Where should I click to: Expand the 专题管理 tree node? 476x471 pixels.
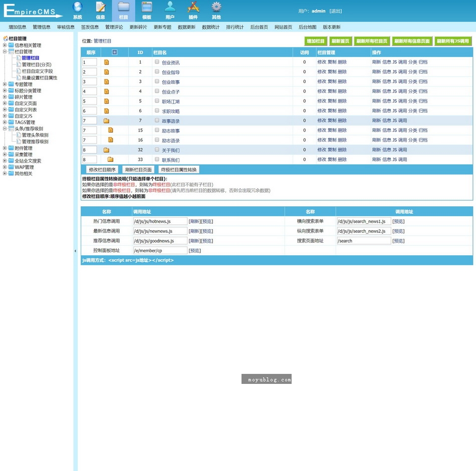coord(5,84)
